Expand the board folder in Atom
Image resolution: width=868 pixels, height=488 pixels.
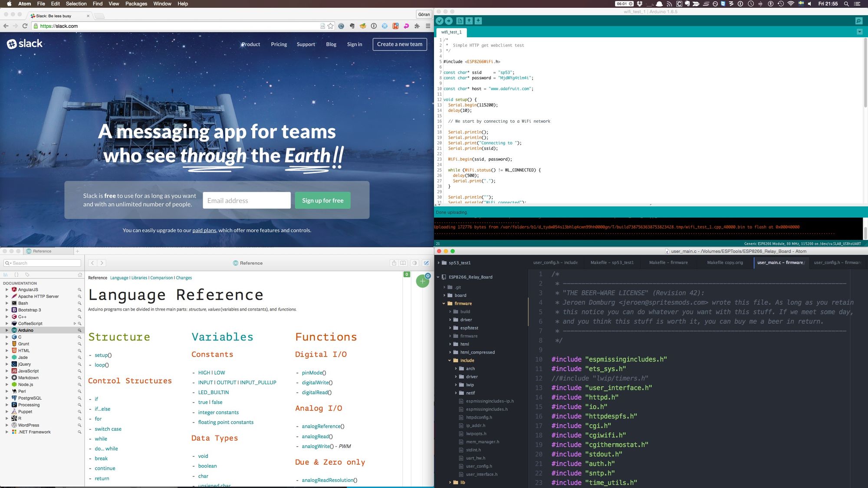pyautogui.click(x=444, y=295)
